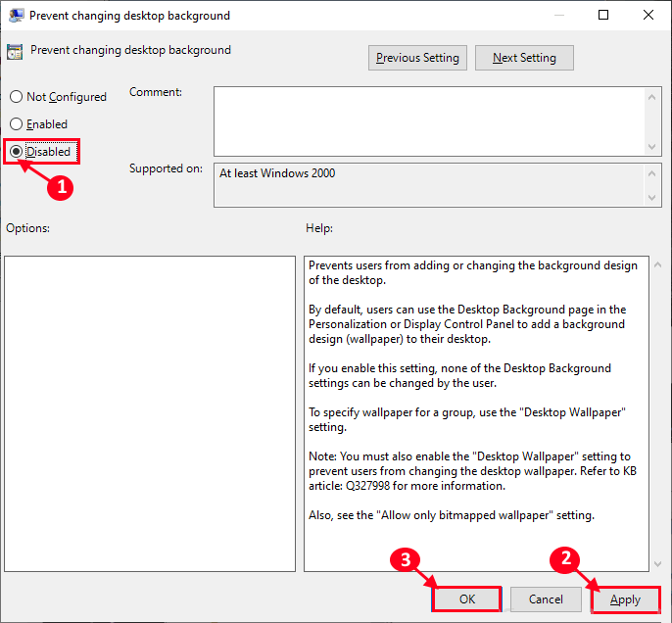Click the Comment box scroll down arrow
Viewport: 672px width, 623px height.
(x=651, y=147)
